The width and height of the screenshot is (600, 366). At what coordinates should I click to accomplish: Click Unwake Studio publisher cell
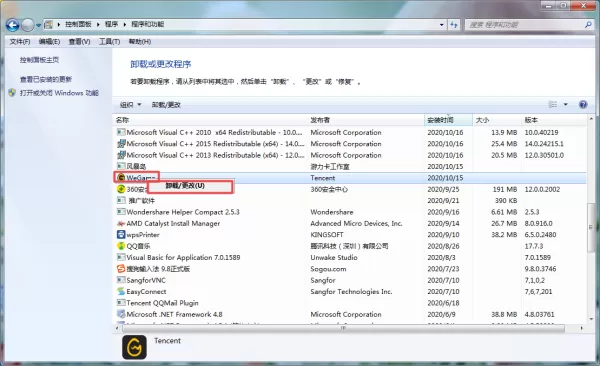334,258
